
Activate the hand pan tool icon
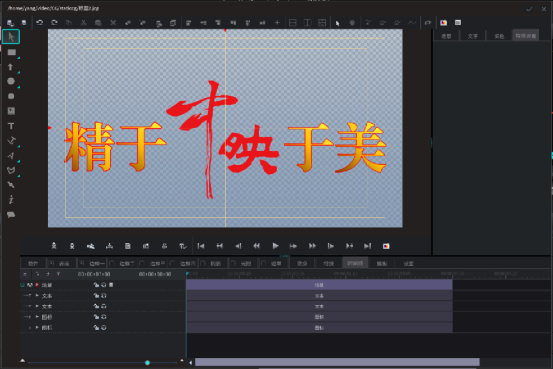point(352,23)
